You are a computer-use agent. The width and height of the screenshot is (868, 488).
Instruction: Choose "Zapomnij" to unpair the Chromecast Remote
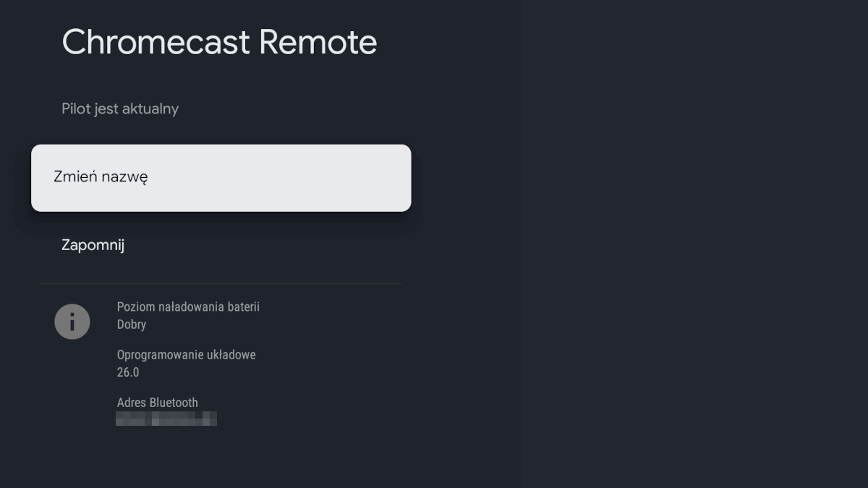(x=93, y=245)
